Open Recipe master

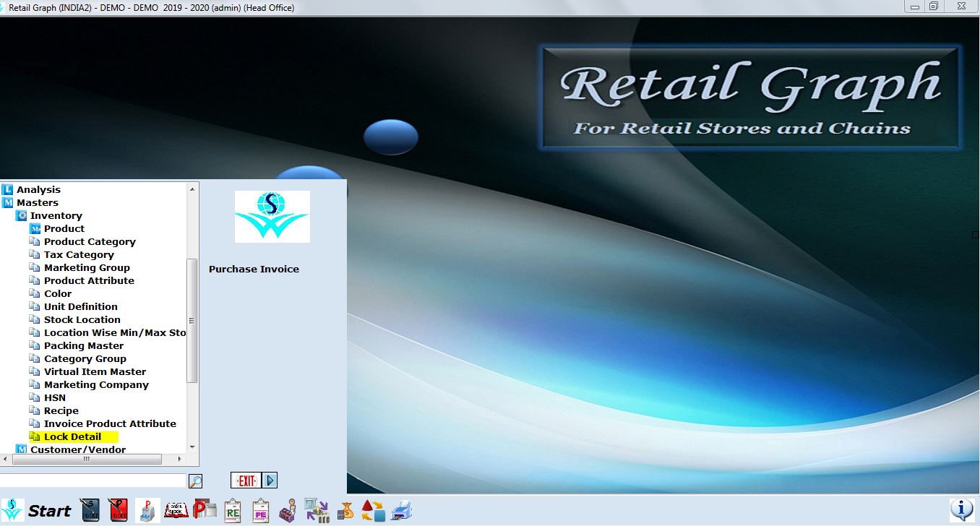61,410
